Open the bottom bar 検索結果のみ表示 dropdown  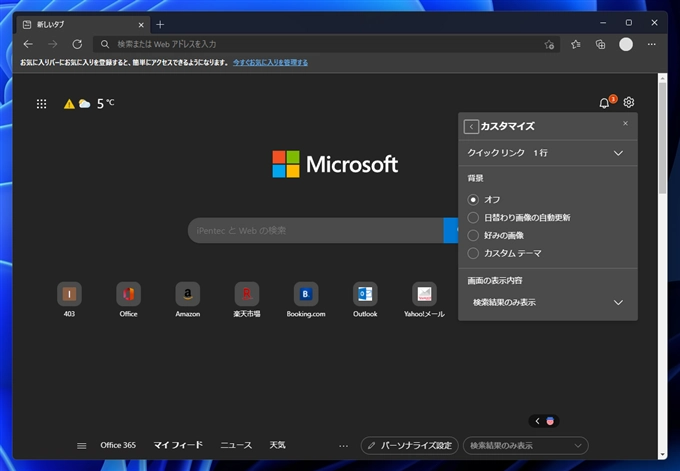click(525, 445)
